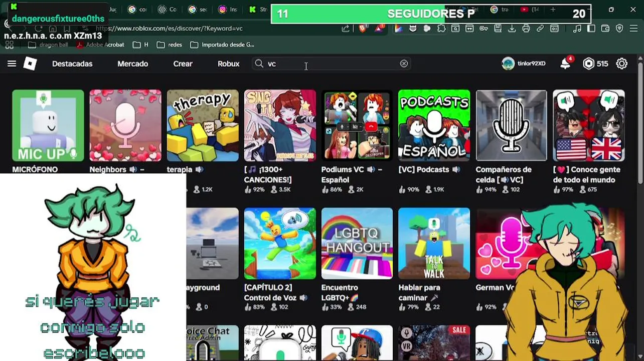
Task: Open the music note media icon
Action: point(577,29)
